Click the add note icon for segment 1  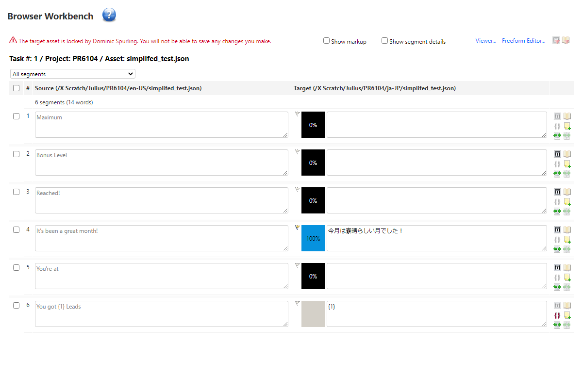coord(567,126)
